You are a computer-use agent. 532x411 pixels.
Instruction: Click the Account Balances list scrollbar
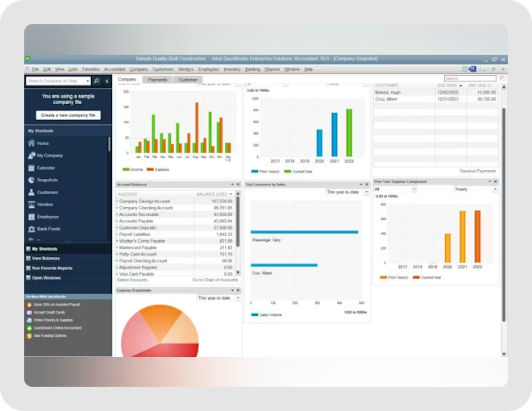[x=238, y=221]
